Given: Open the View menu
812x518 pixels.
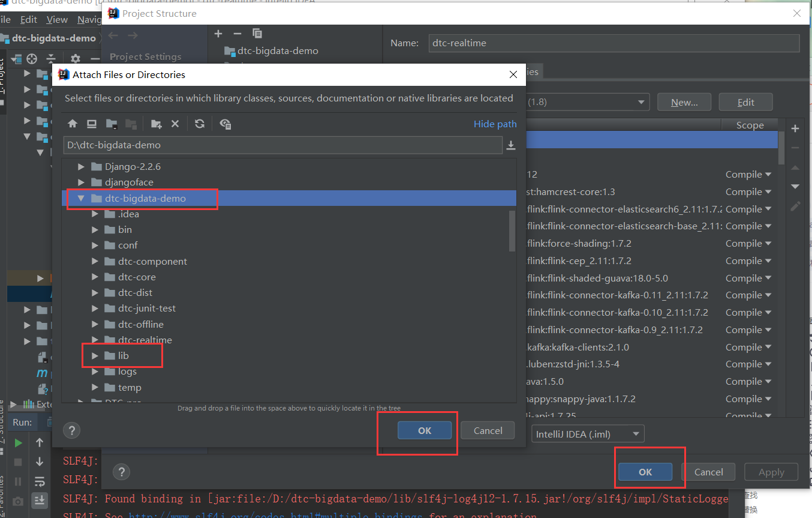Looking at the screenshot, I should (x=57, y=19).
